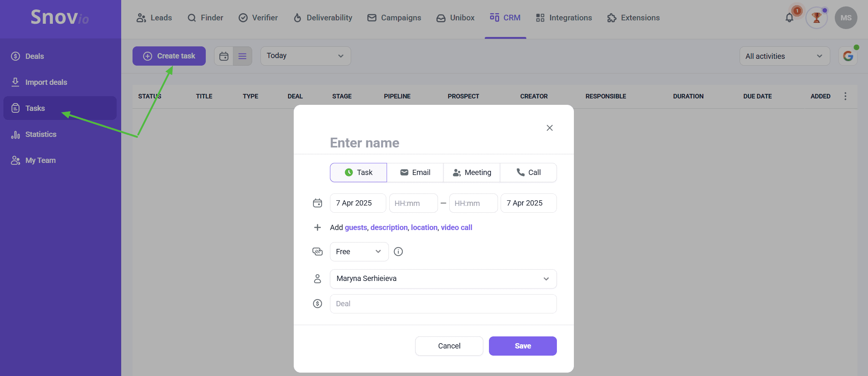
Task: Switch to calendar view icon
Action: coord(224,56)
